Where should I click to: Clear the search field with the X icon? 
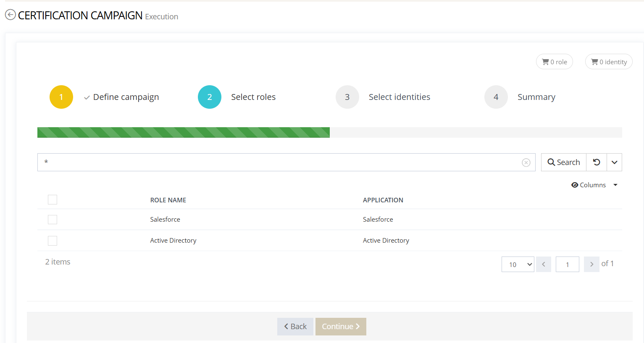[x=526, y=162]
